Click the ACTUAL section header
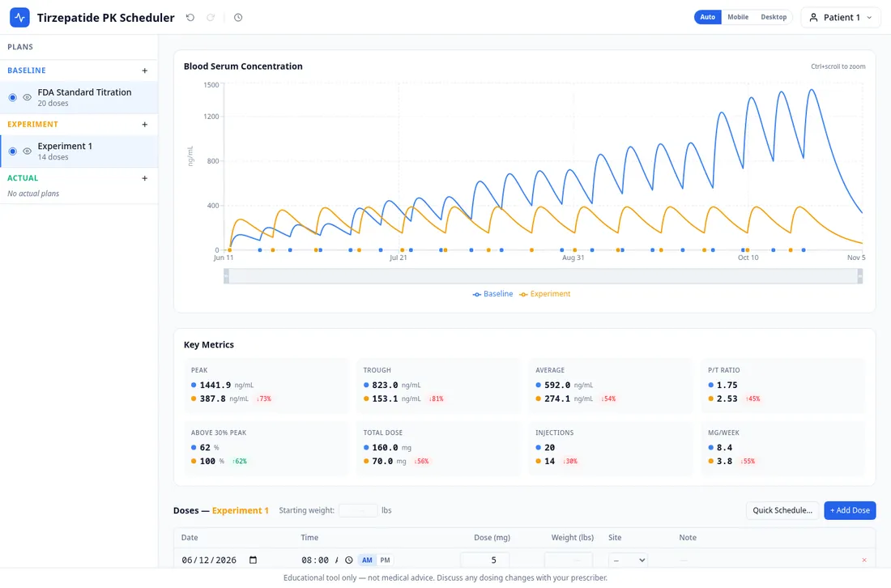This screenshot has height=588, width=891. click(x=23, y=178)
